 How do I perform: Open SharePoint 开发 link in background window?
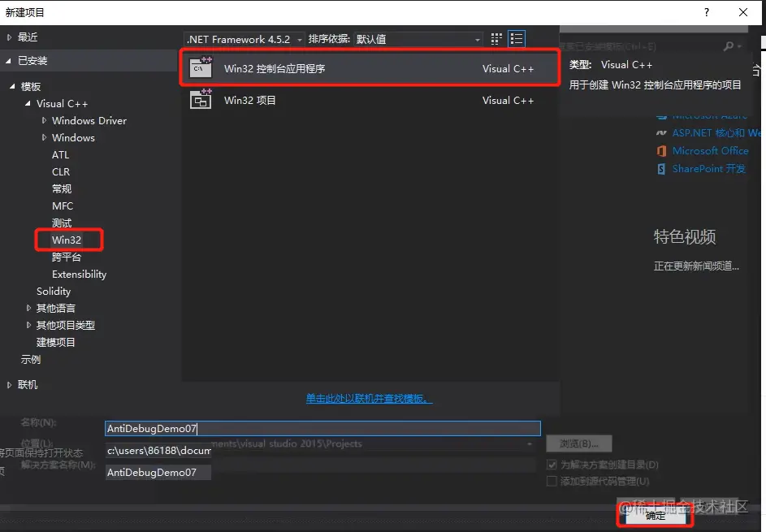tap(709, 169)
